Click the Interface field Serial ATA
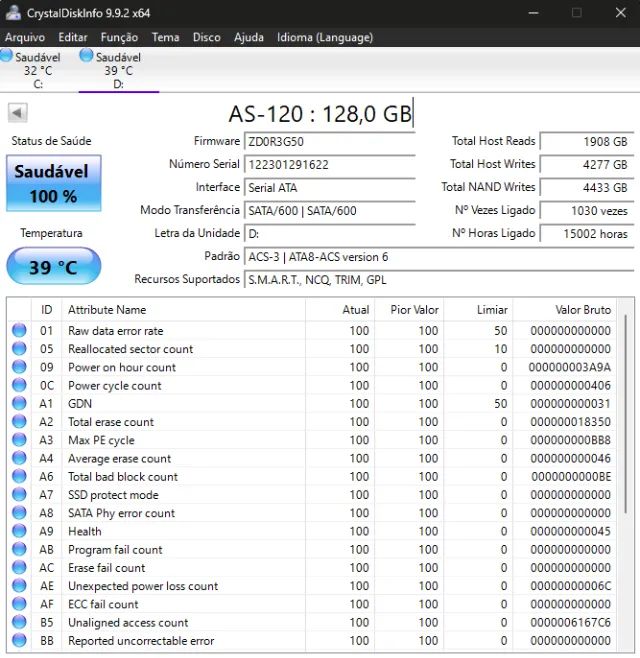The image size is (640, 658). coord(329,188)
